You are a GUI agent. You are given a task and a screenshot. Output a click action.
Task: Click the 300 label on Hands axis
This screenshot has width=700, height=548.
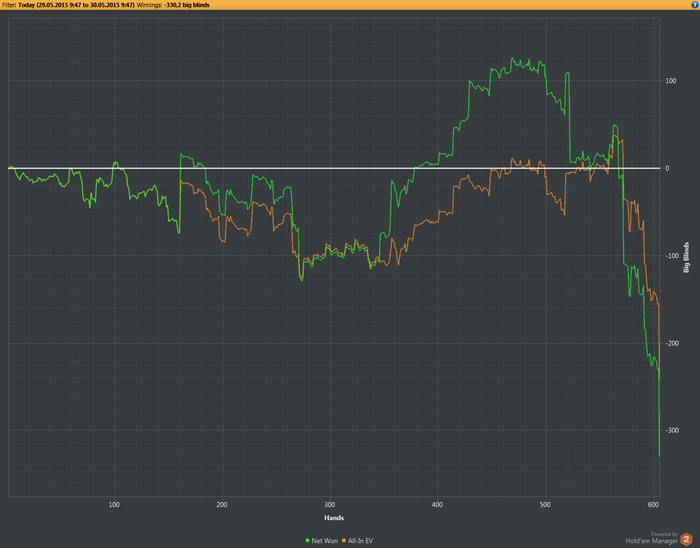(329, 504)
